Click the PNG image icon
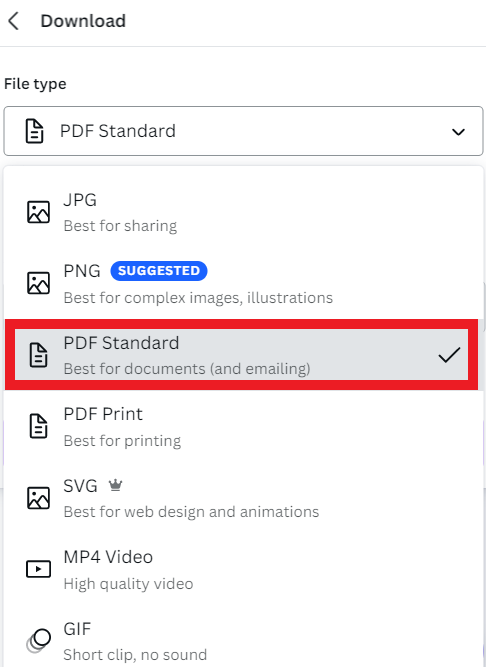486x667 pixels. tap(39, 283)
